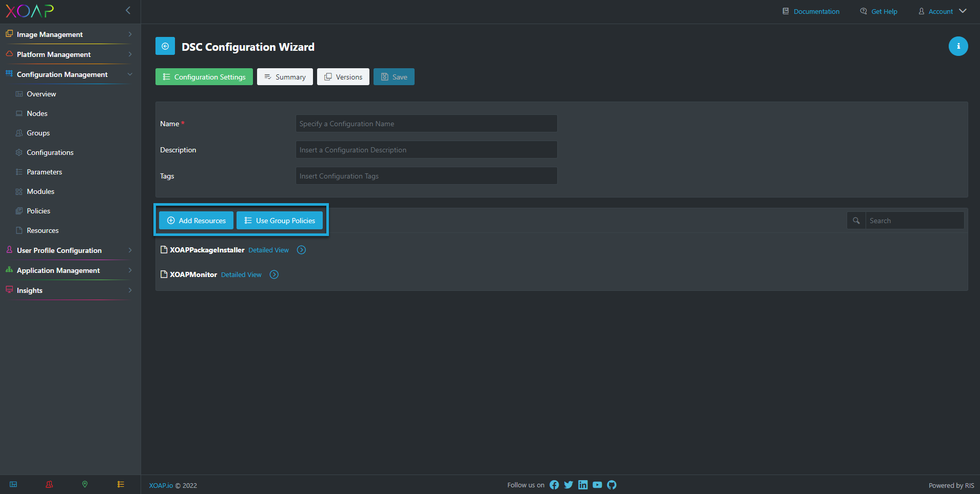The image size is (980, 494).
Task: Click the XOAPPackageInstaller file icon
Action: pyautogui.click(x=164, y=250)
